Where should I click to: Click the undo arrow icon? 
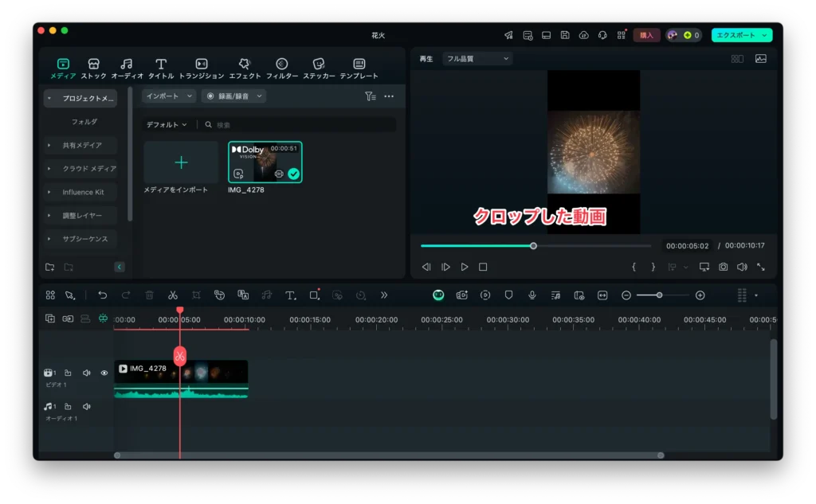[x=102, y=295]
